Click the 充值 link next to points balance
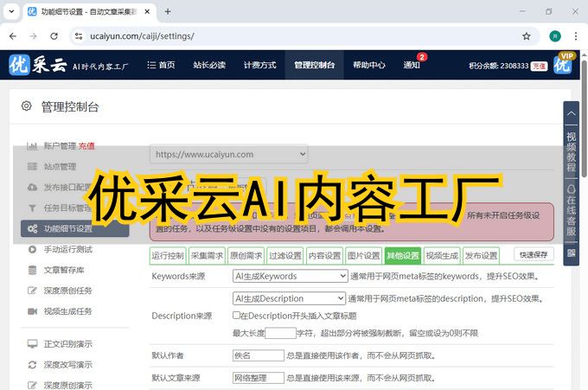Screen dimensions: 588x390 click(539, 66)
